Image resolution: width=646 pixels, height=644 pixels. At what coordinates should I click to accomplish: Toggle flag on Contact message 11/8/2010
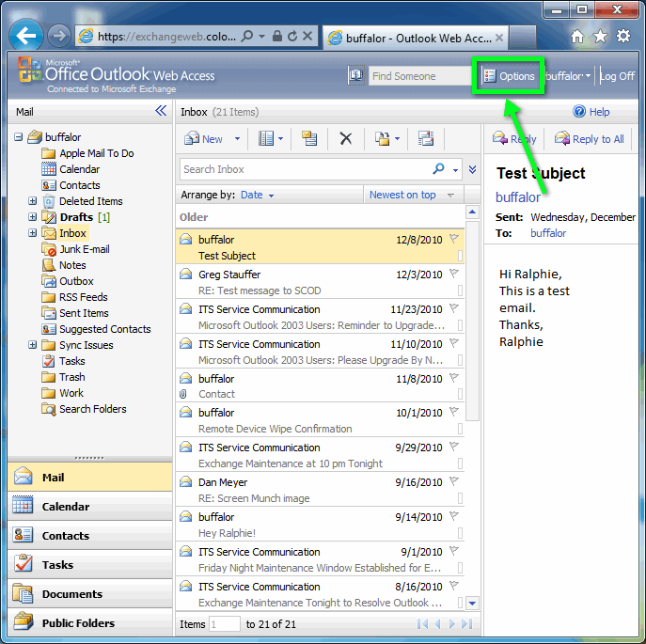453,377
